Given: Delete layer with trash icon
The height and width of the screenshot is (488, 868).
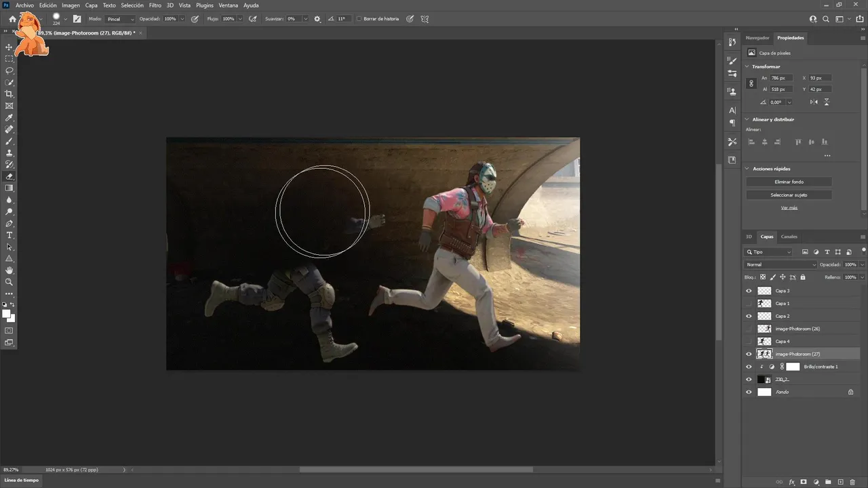Looking at the screenshot, I should (x=852, y=482).
